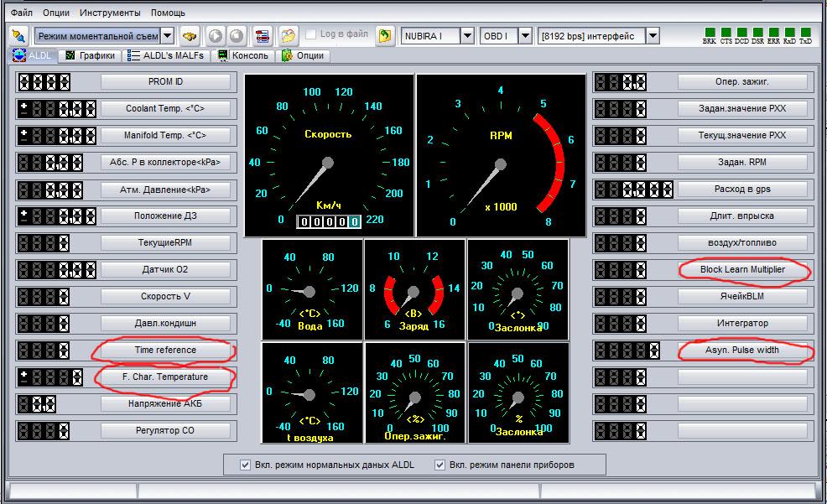Open the [8192 bps] интерфейс dropdown
Viewport: 827px width, 504px height.
pyautogui.click(x=653, y=36)
